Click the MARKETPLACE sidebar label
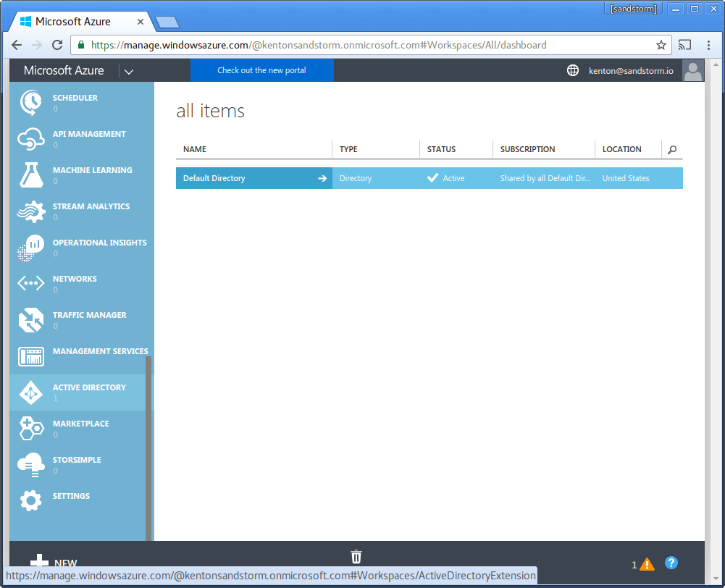The width and height of the screenshot is (725, 588). 81,424
